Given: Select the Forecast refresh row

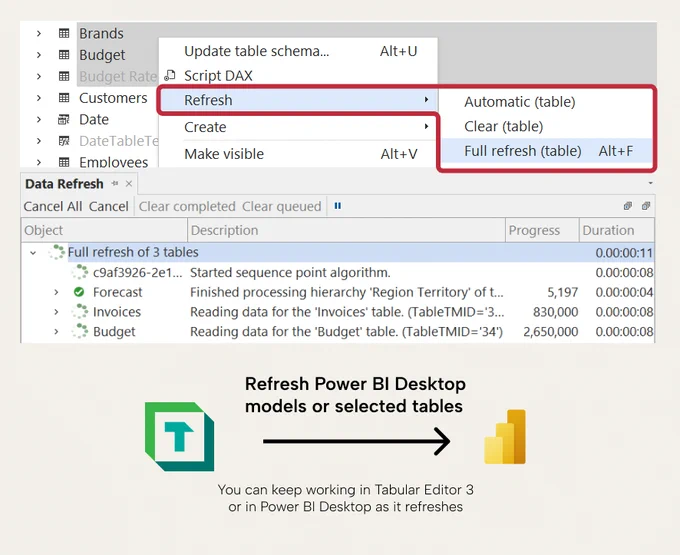Looking at the screenshot, I should 338,292.
